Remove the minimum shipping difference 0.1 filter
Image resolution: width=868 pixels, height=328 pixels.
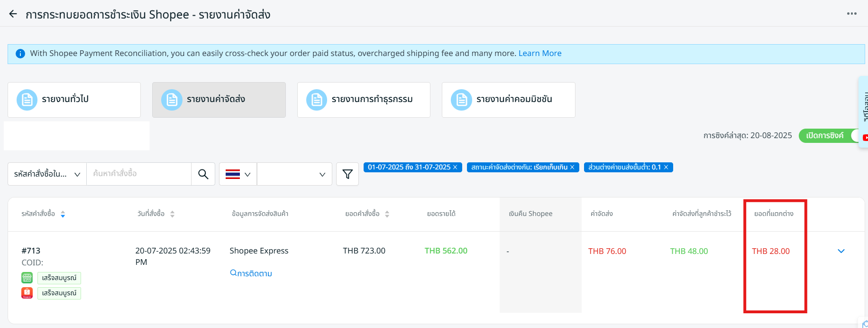(x=666, y=168)
